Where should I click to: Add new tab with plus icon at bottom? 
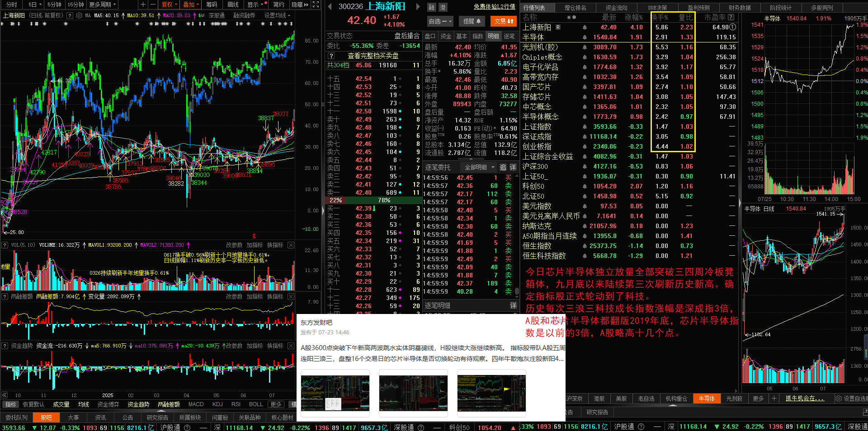(x=774, y=398)
